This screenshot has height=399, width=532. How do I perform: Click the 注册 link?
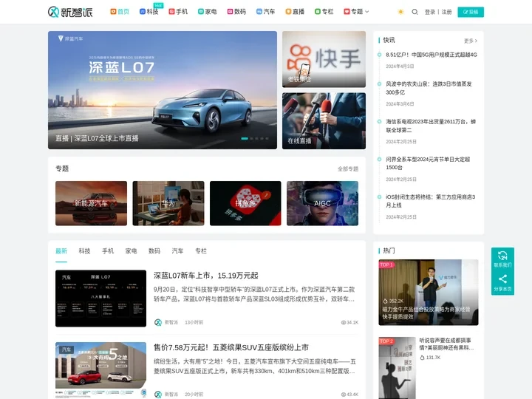tap(446, 12)
